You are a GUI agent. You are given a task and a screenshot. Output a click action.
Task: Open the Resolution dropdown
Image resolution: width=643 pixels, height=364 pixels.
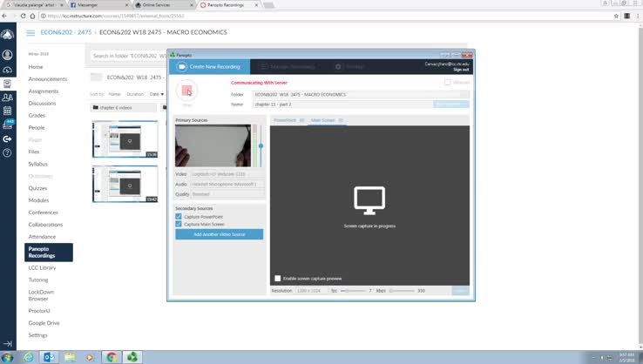tap(312, 291)
